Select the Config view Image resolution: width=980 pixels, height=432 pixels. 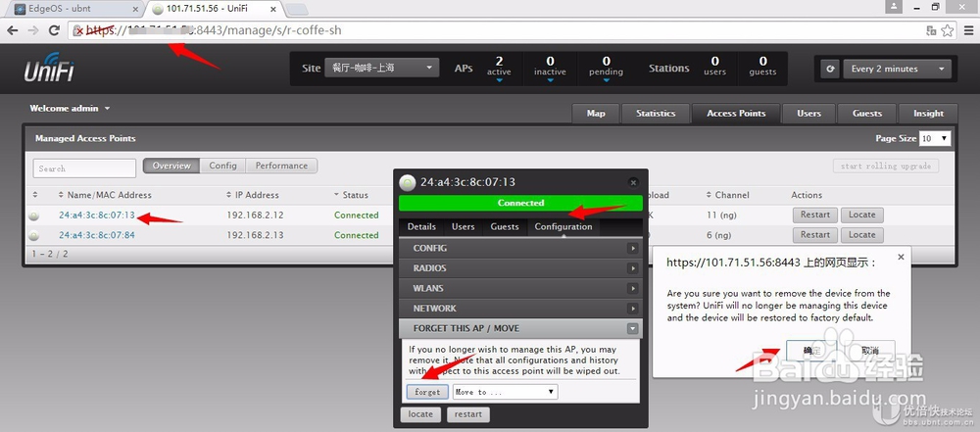[x=223, y=166]
